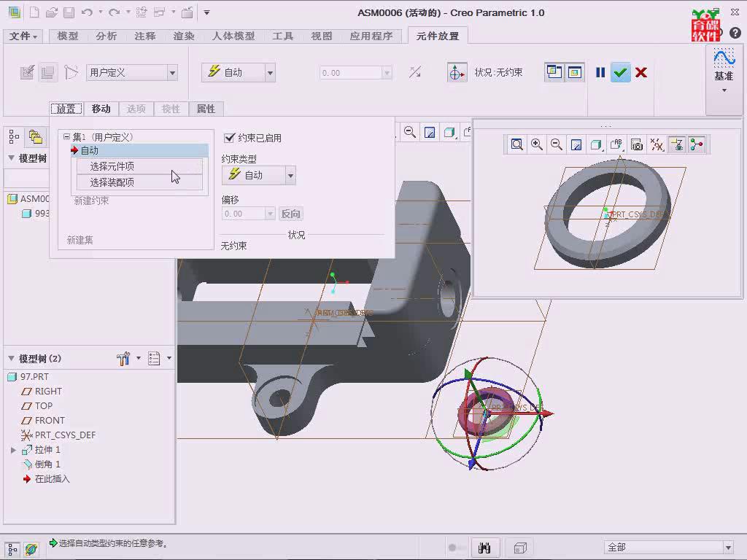
Task: Click the Regenerate model icon
Action: (x=142, y=12)
